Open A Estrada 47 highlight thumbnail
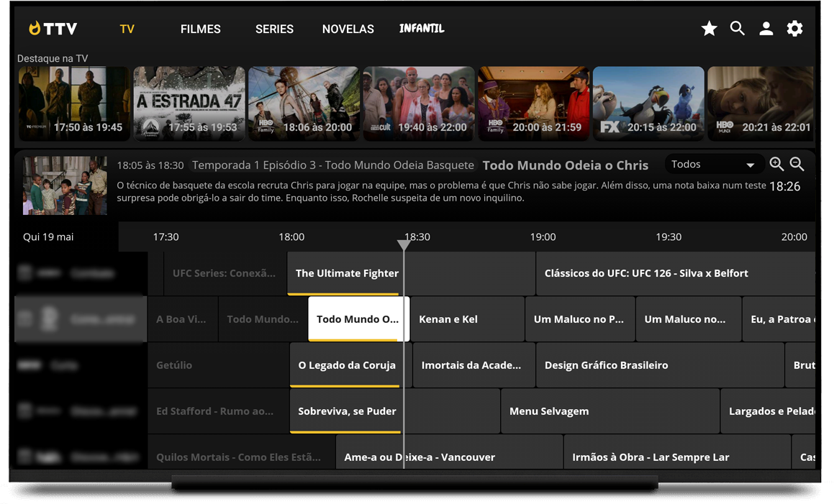This screenshot has height=504, width=834. [x=189, y=104]
